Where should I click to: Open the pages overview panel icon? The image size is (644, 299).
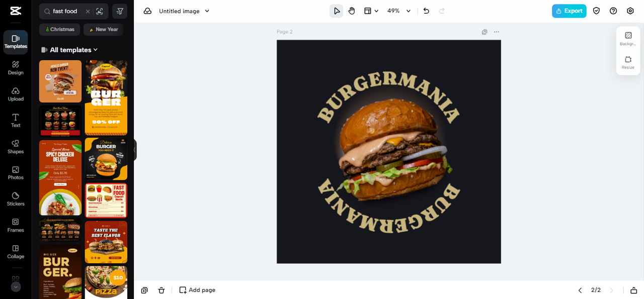pyautogui.click(x=634, y=290)
